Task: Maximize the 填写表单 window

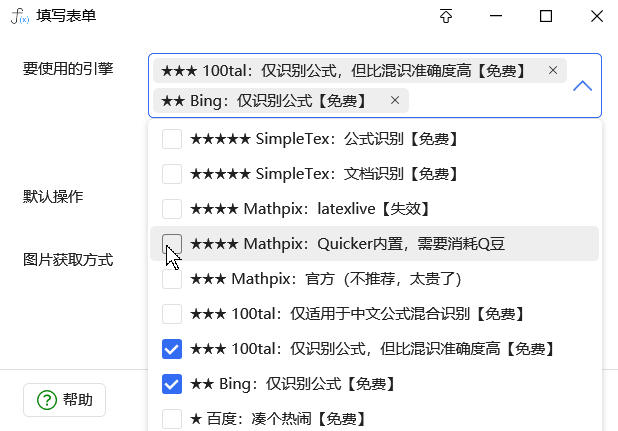Action: pyautogui.click(x=546, y=16)
